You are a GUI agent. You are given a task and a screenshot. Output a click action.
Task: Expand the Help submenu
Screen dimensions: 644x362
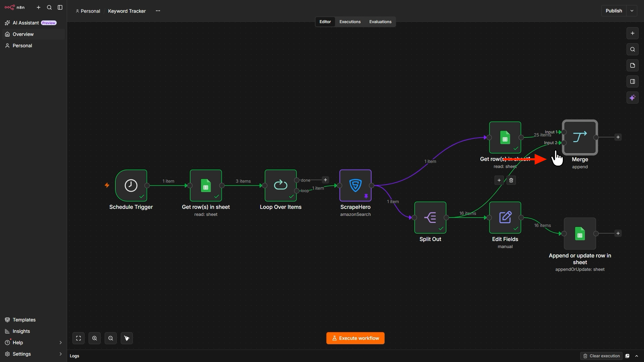(x=60, y=343)
